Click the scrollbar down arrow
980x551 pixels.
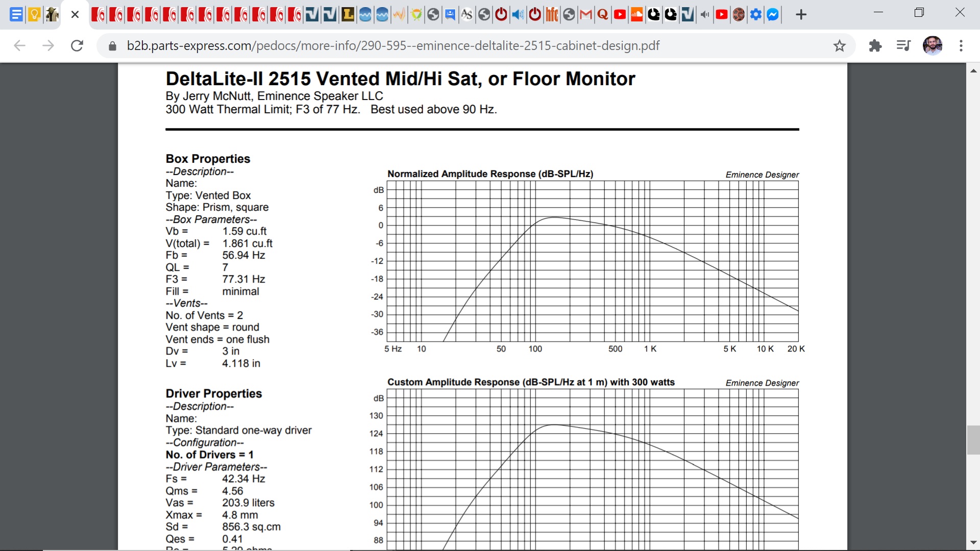pos(973,543)
